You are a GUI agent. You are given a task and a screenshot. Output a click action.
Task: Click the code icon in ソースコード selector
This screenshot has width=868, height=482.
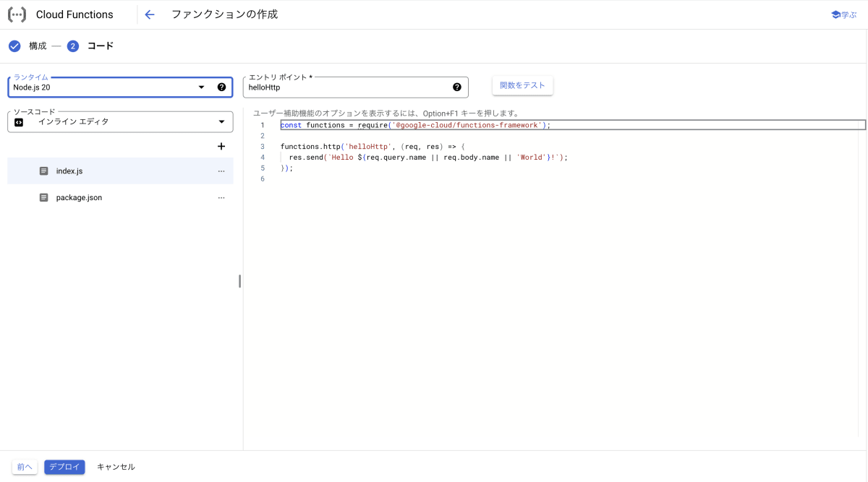click(19, 122)
